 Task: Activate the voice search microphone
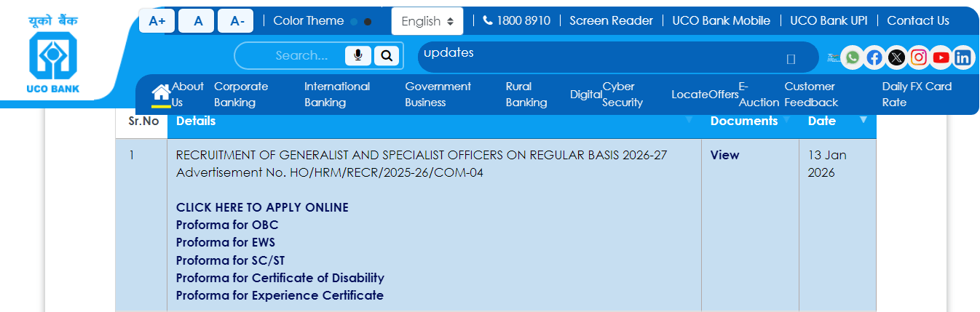(357, 55)
